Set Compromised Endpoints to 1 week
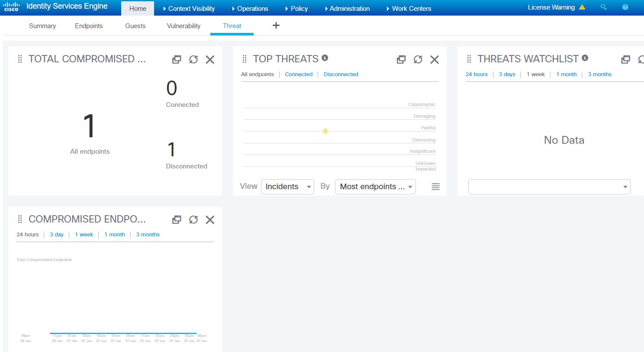644x352 pixels. (84, 235)
